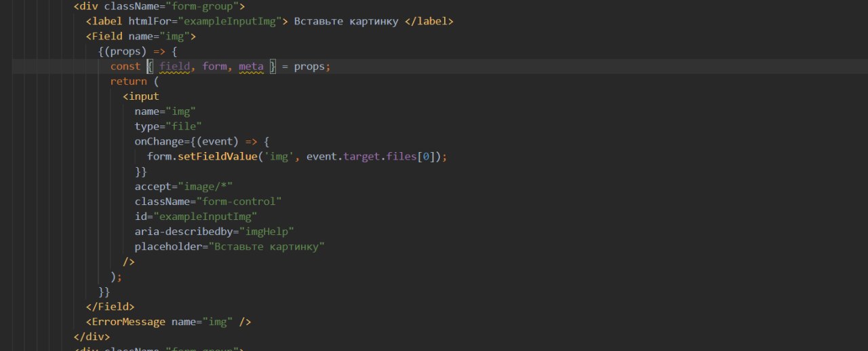Click the closing '</Field>' tag
Screen dimensions: 868x351
click(x=110, y=307)
